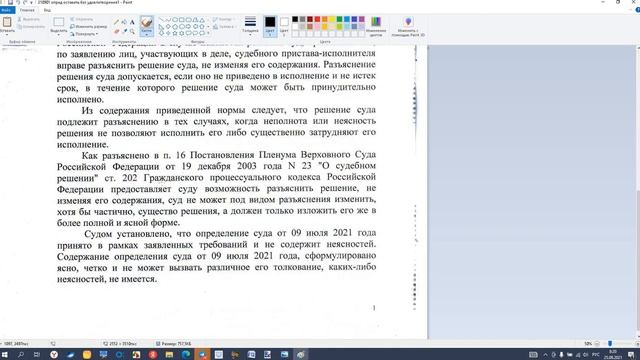Select the Fill with color bucket tool

click(x=124, y=22)
